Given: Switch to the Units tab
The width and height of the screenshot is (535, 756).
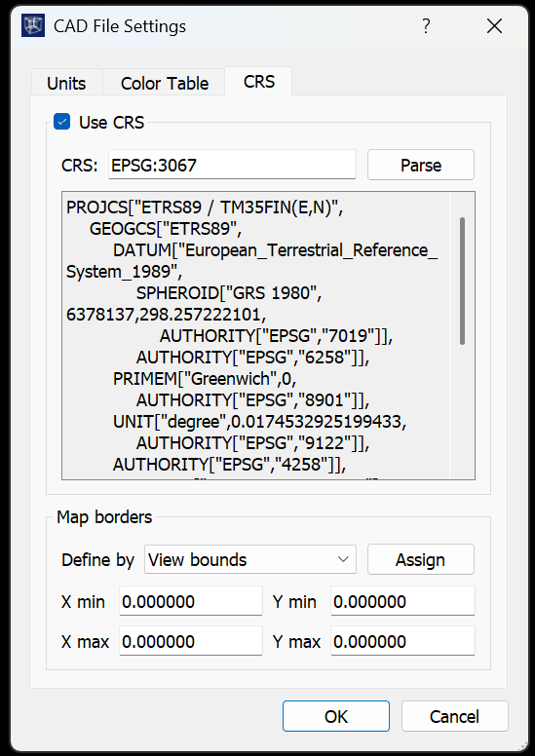Looking at the screenshot, I should point(66,83).
